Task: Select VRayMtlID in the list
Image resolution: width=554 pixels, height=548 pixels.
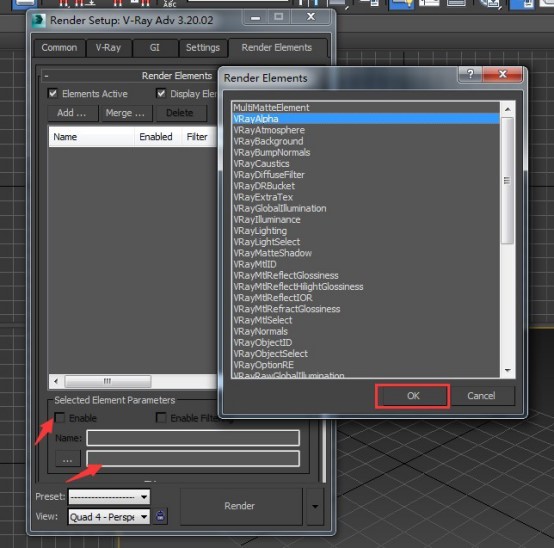Action: point(366,264)
